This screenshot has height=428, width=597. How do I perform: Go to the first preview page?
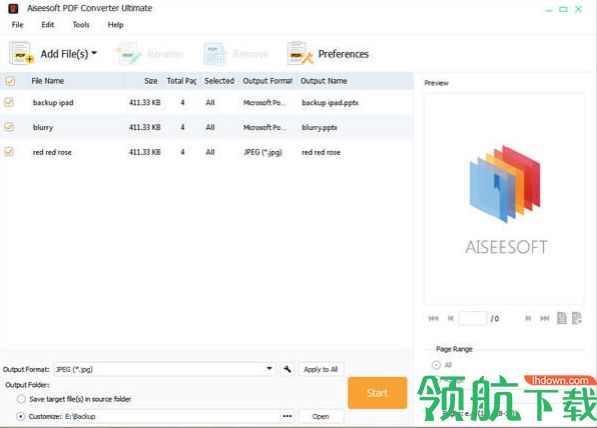434,318
